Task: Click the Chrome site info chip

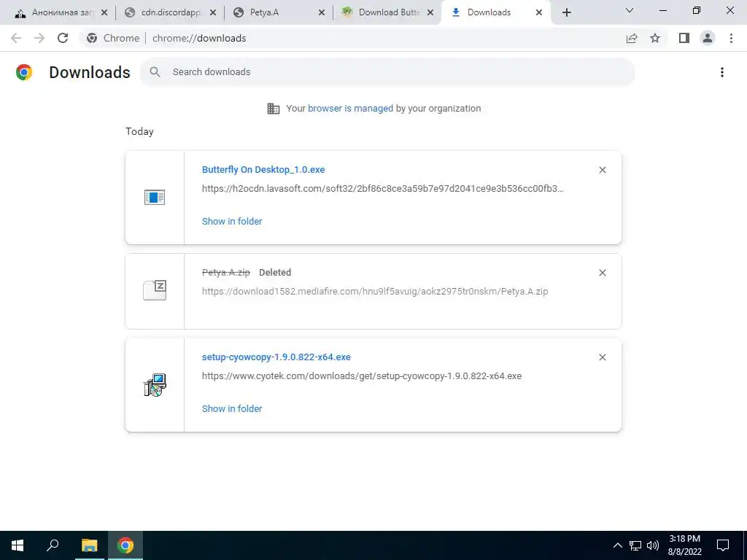Action: 113,38
